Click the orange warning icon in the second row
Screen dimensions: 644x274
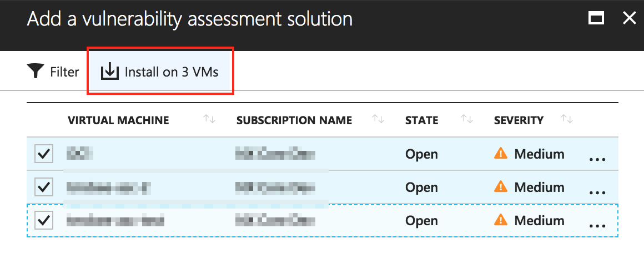point(501,187)
